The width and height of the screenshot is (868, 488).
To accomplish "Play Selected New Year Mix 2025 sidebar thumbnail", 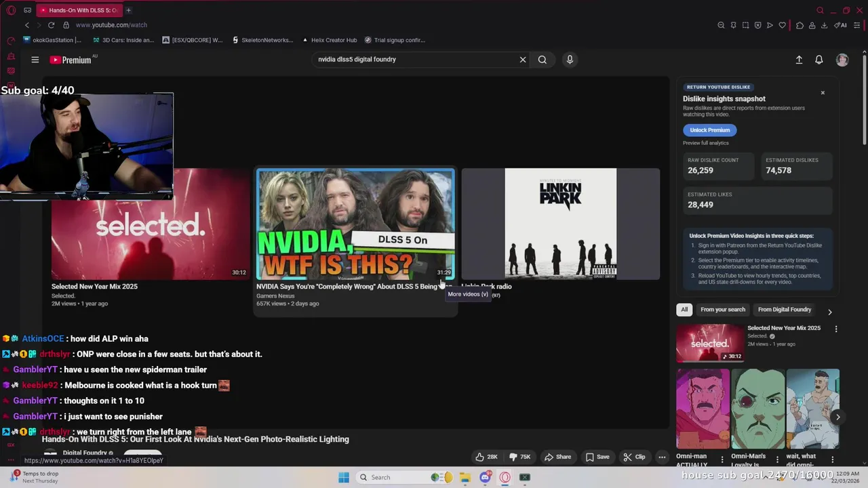I will point(710,343).
